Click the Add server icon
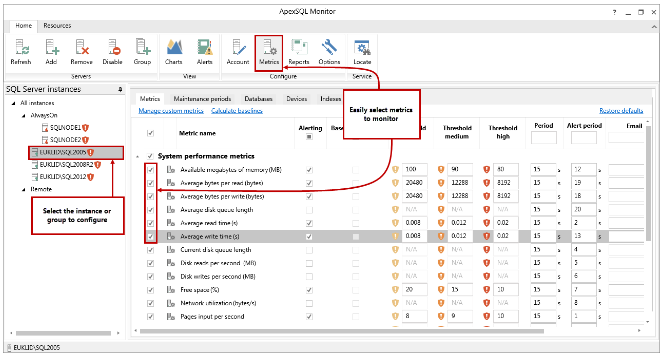This screenshot has width=666, height=361. pos(51,51)
